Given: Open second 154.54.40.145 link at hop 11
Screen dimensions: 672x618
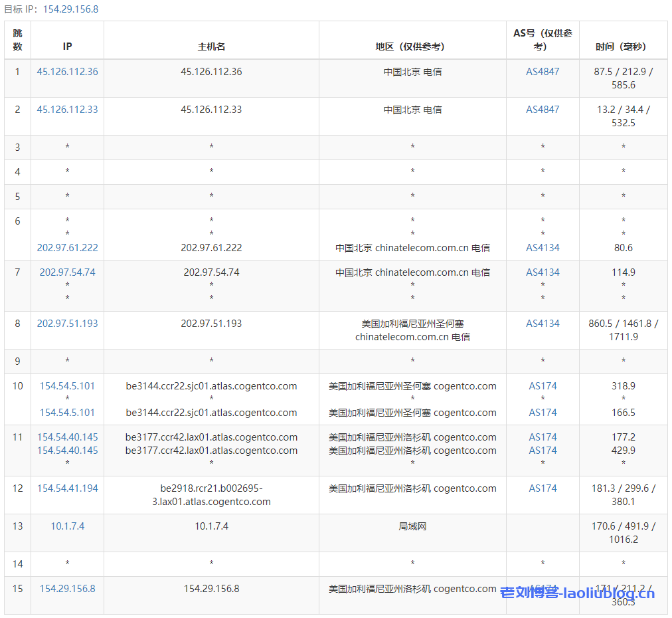Looking at the screenshot, I should 67,451.
